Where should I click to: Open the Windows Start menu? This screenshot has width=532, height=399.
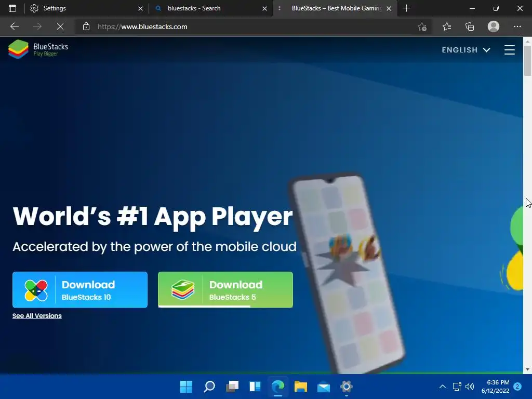[186, 387]
